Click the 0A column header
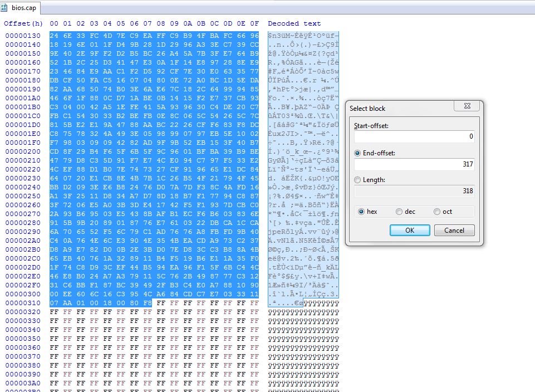This screenshot has width=535, height=392. (x=188, y=23)
